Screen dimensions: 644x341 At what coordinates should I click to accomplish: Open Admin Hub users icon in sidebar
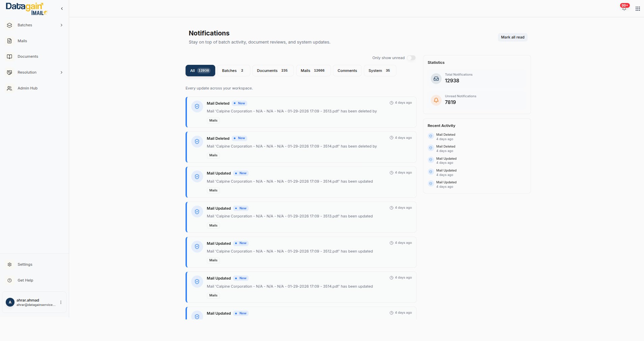[x=9, y=88]
